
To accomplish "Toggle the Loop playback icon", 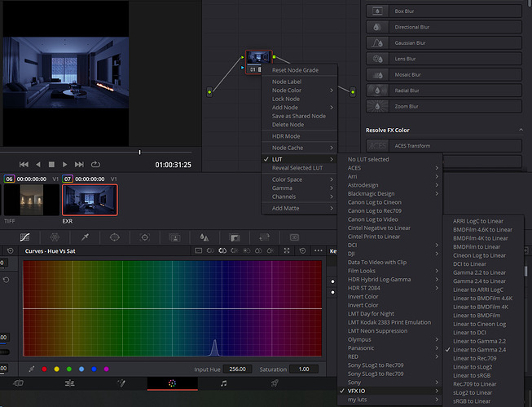I will click(95, 165).
